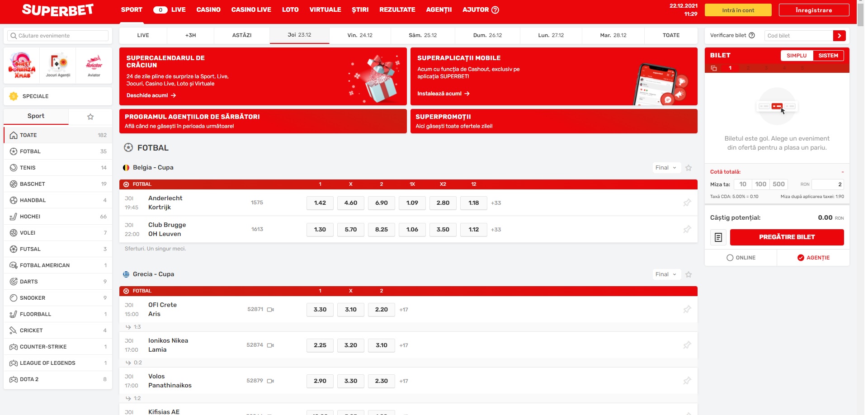Submit ticket code with red arrow button
868x415 pixels.
point(839,36)
